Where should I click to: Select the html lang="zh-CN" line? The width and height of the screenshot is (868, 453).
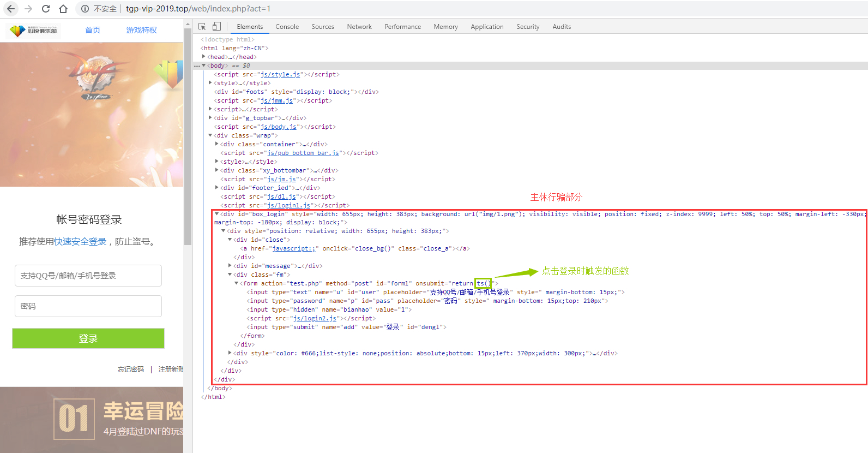[234, 48]
